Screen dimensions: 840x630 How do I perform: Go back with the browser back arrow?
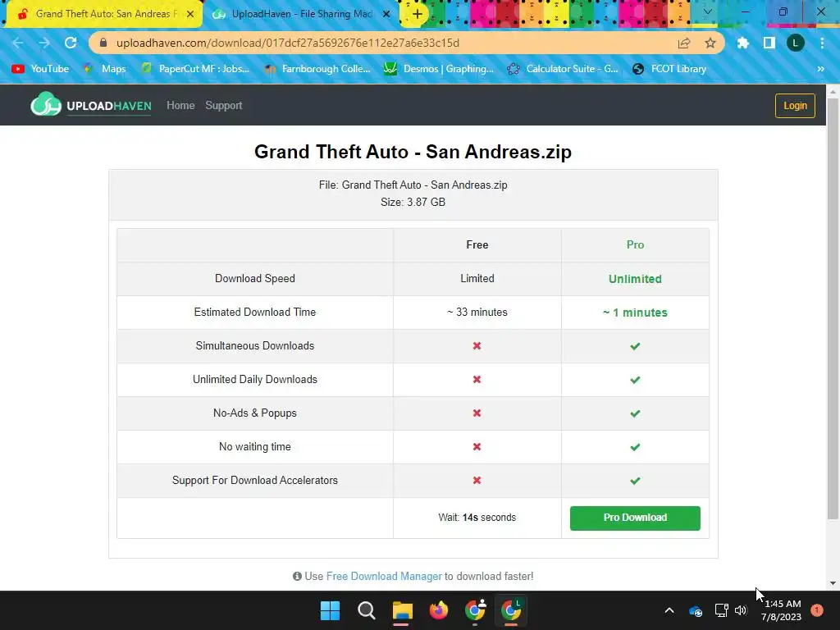coord(18,43)
